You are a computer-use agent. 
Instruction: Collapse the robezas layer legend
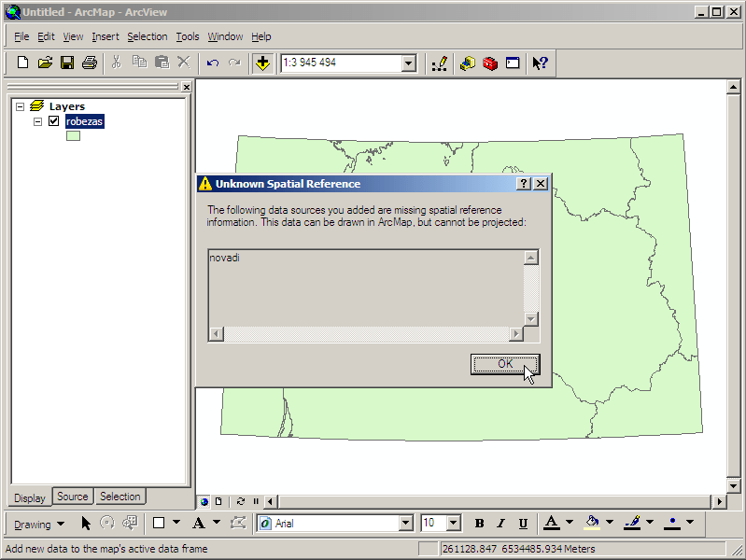37,122
